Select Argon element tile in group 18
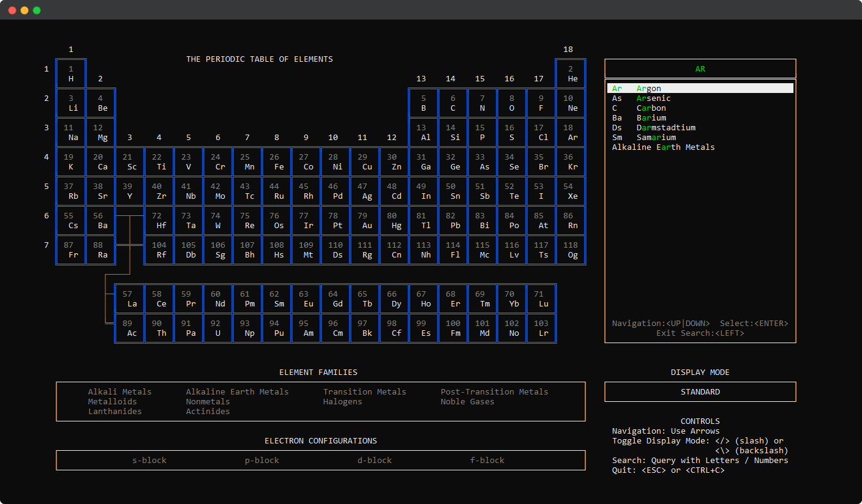Image resolution: width=862 pixels, height=504 pixels. [x=571, y=132]
